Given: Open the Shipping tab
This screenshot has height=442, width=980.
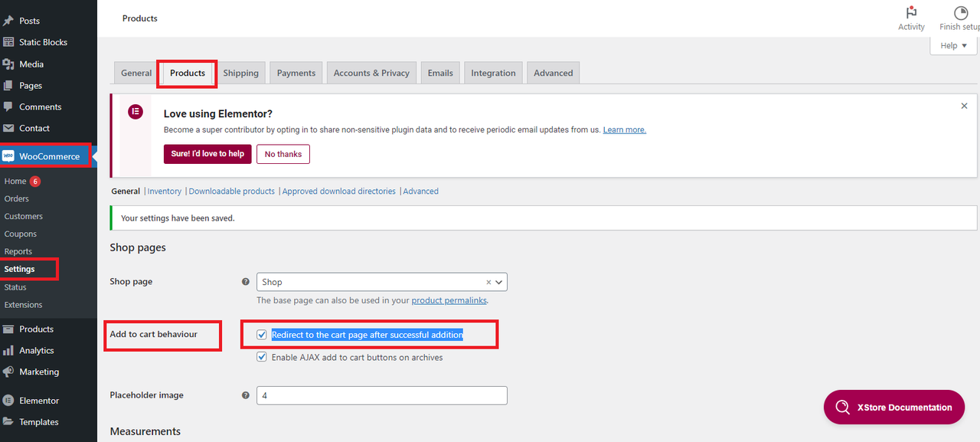Looking at the screenshot, I should (241, 73).
